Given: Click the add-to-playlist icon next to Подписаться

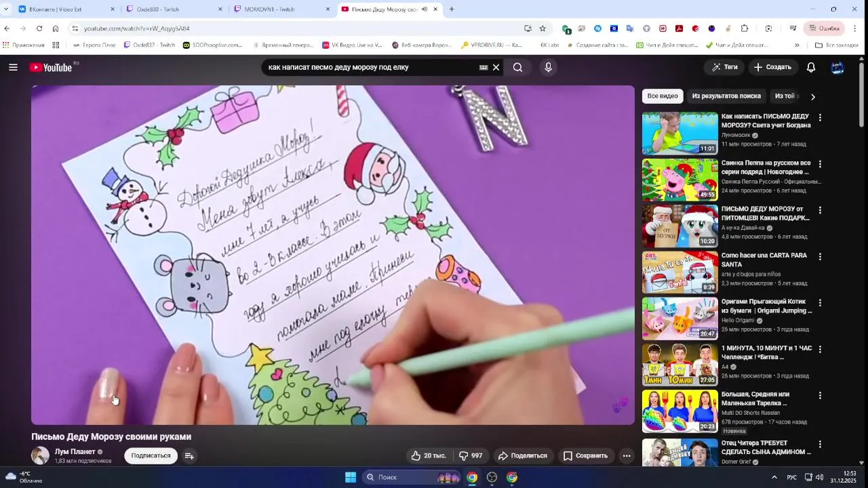Looking at the screenshot, I should coord(189,455).
